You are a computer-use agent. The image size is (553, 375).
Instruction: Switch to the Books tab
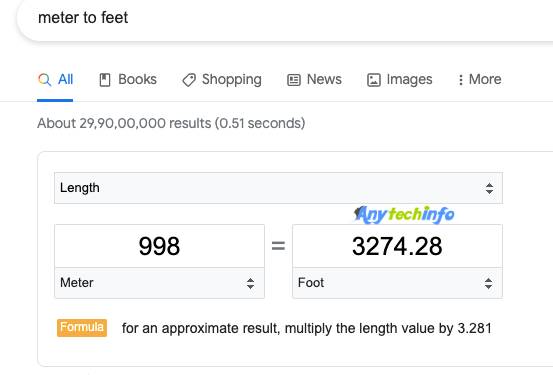128,80
